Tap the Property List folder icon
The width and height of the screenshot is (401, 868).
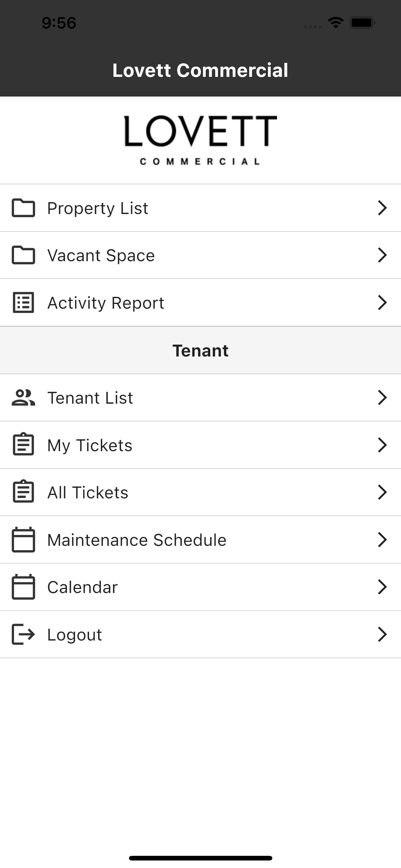(x=23, y=208)
